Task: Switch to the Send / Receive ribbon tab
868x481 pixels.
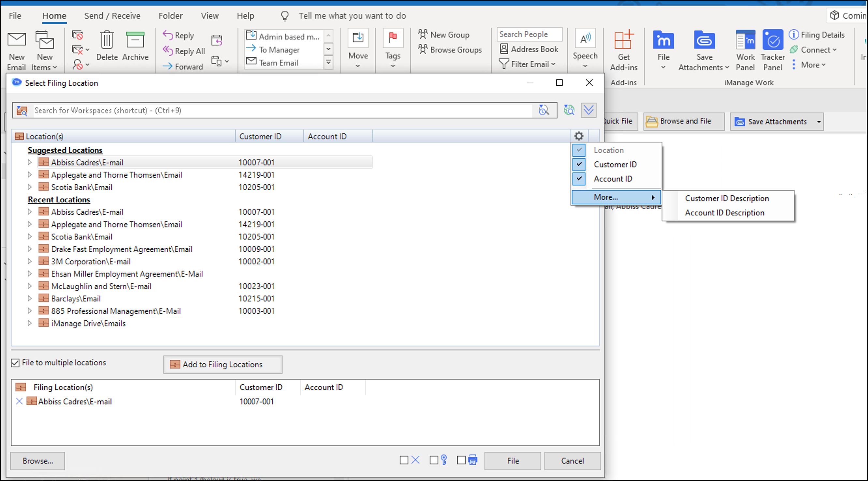Action: 112,16
